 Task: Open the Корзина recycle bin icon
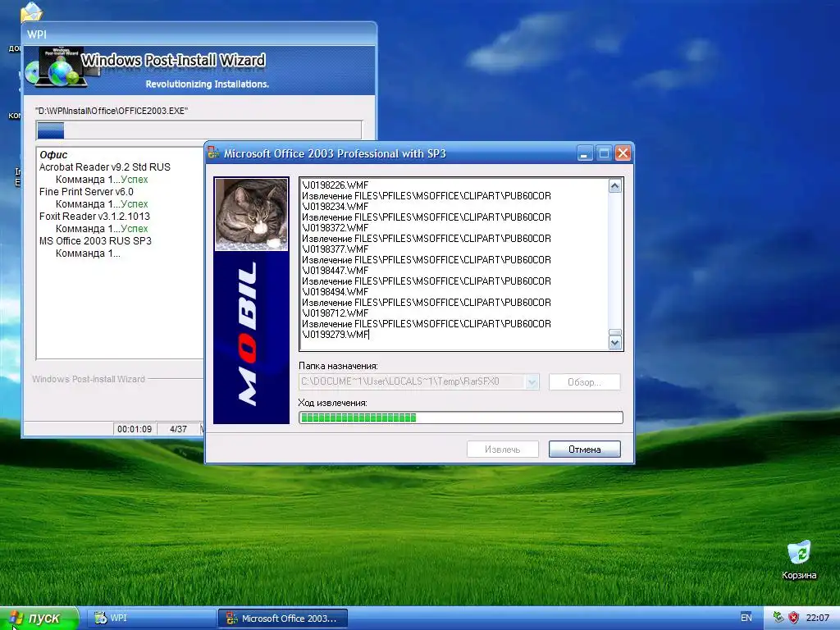tap(799, 559)
